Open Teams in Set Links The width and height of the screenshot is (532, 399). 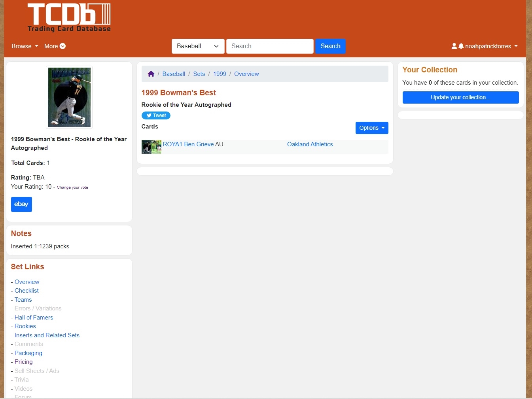[23, 300]
